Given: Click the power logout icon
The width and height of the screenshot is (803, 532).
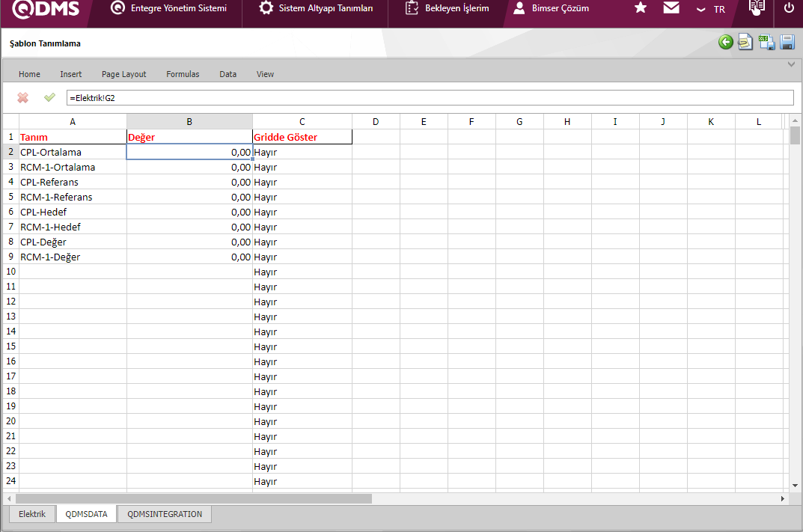Looking at the screenshot, I should [789, 8].
